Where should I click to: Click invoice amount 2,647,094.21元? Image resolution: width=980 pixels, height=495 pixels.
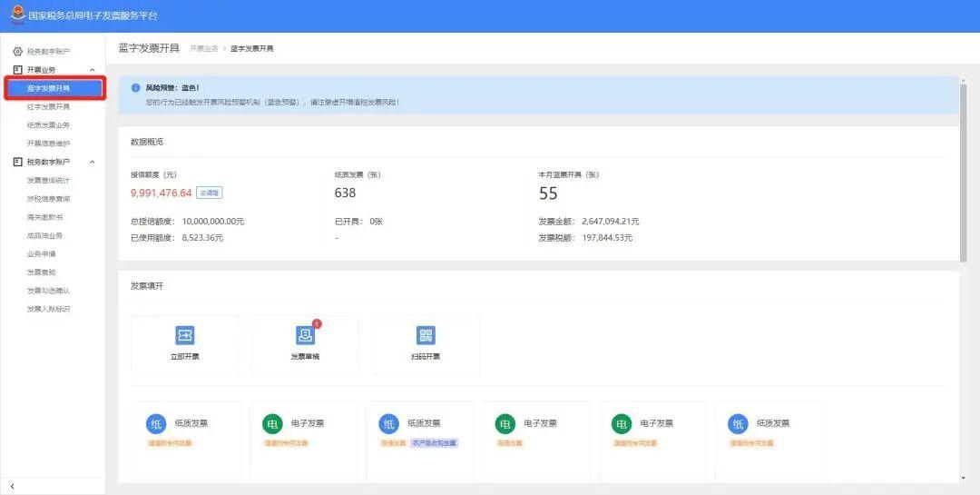click(x=610, y=222)
